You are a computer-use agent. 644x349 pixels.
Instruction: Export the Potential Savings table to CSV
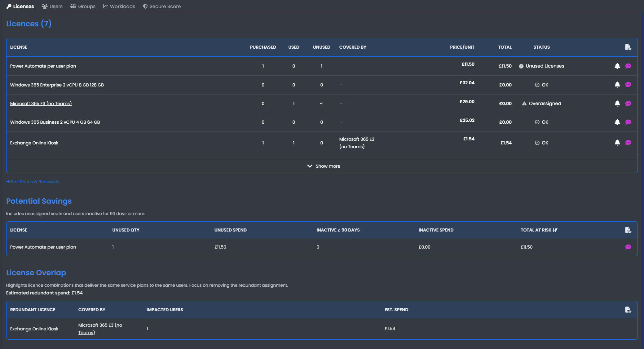(628, 230)
